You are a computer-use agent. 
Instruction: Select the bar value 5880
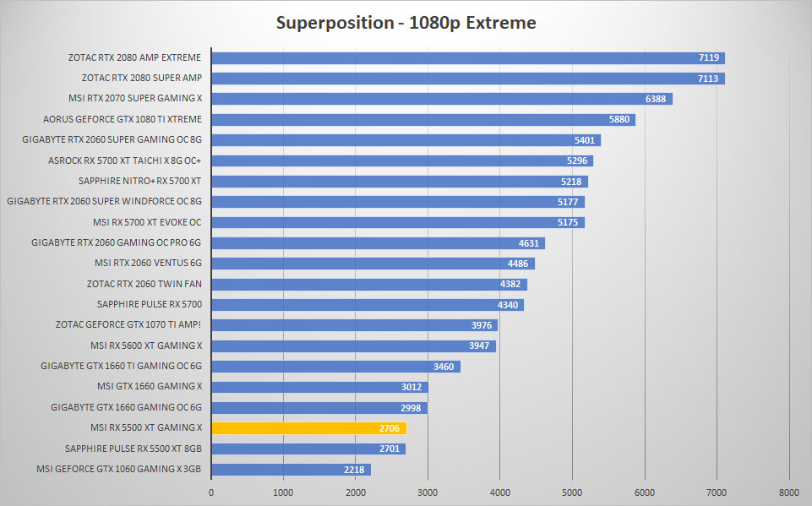pyautogui.click(x=619, y=119)
